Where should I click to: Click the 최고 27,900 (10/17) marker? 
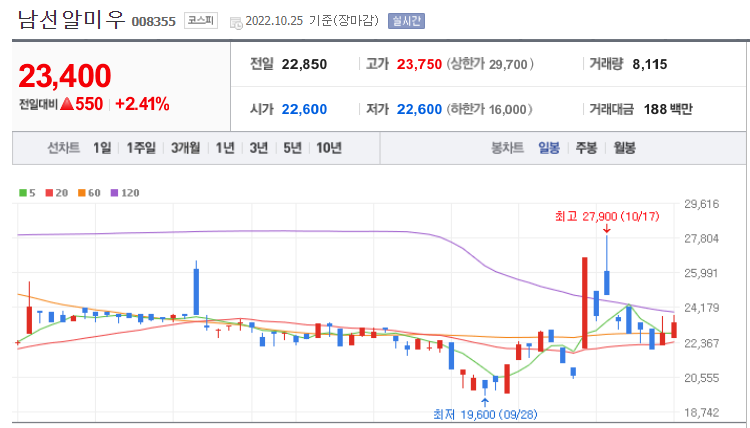click(x=607, y=217)
